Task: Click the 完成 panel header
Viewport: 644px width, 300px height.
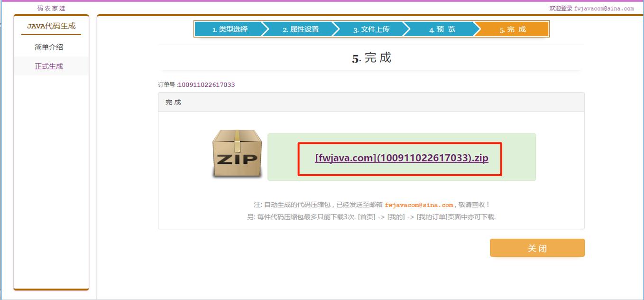Action: (x=371, y=102)
